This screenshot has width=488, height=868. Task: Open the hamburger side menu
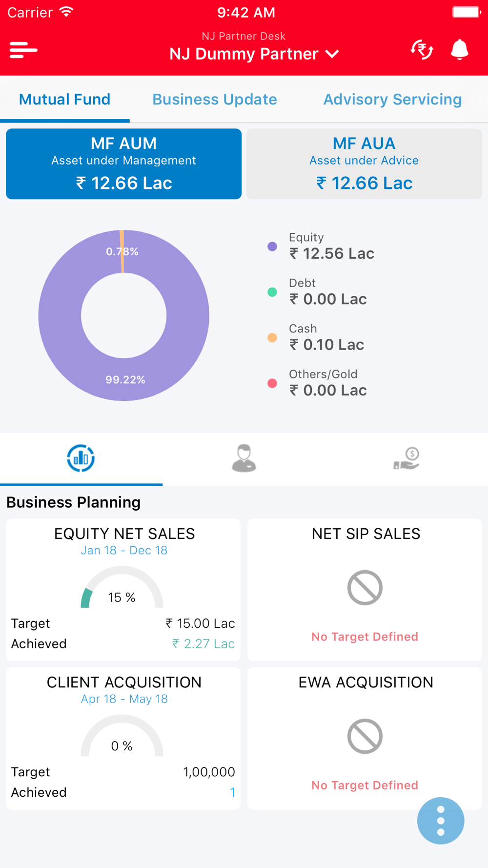pos(23,50)
